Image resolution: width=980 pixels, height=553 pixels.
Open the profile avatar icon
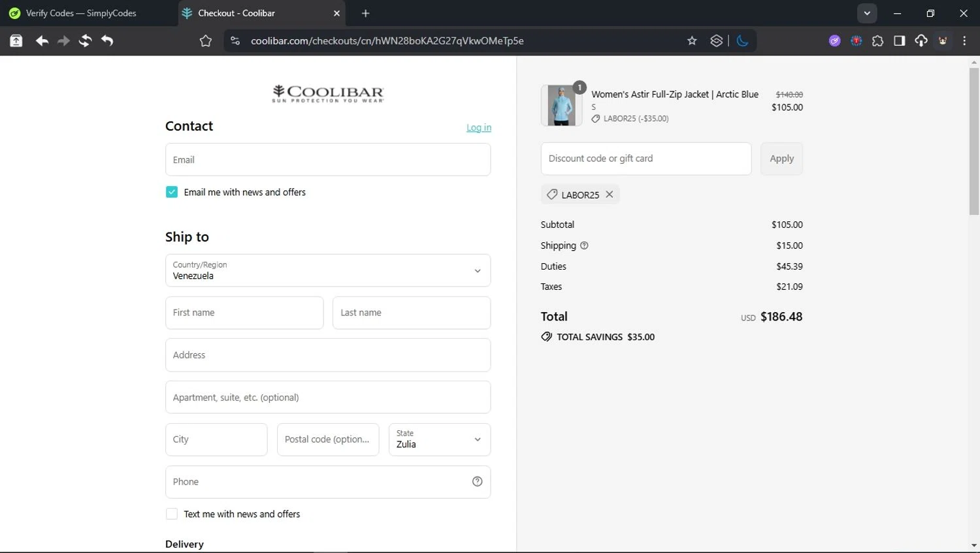coord(943,40)
